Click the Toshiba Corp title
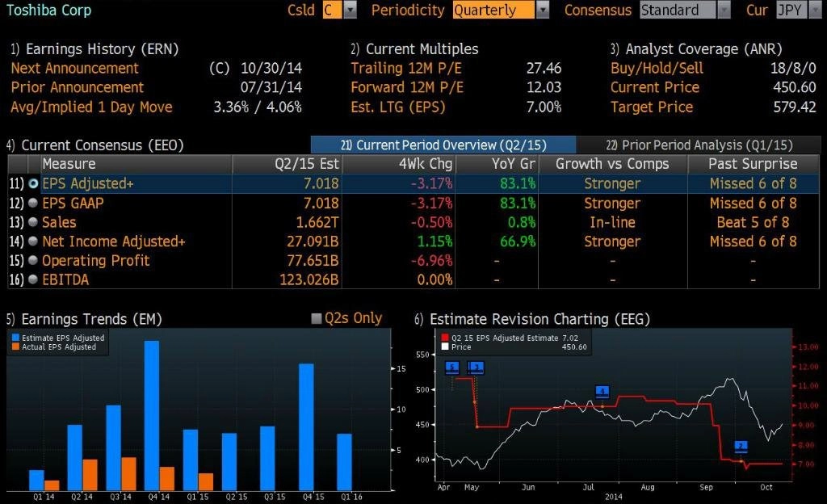 [x=48, y=10]
